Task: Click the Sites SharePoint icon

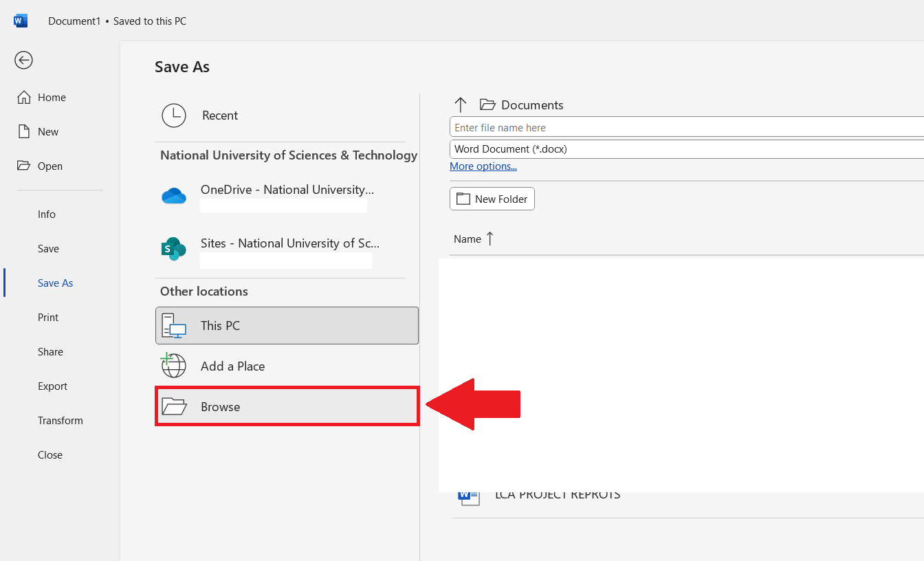Action: 173,249
